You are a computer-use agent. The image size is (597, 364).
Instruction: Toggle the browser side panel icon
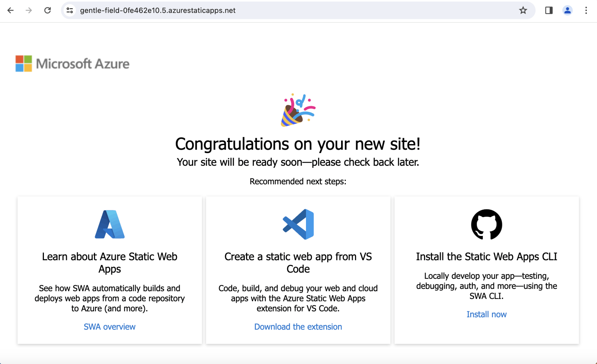pyautogui.click(x=549, y=10)
